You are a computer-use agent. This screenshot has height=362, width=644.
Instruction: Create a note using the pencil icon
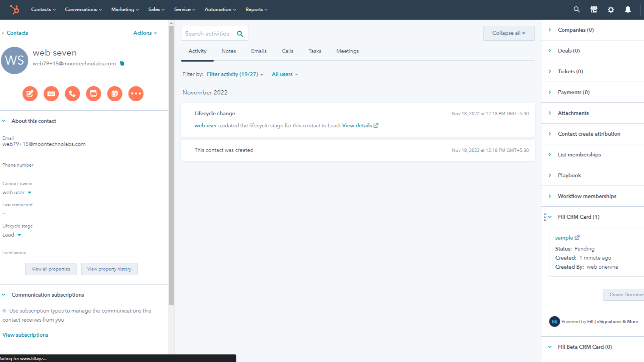(x=30, y=93)
